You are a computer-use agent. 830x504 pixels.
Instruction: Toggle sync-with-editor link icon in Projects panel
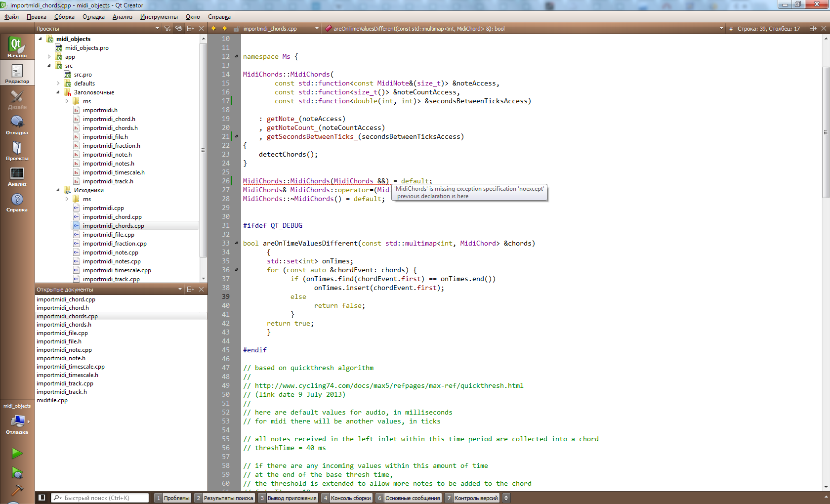pyautogui.click(x=179, y=29)
